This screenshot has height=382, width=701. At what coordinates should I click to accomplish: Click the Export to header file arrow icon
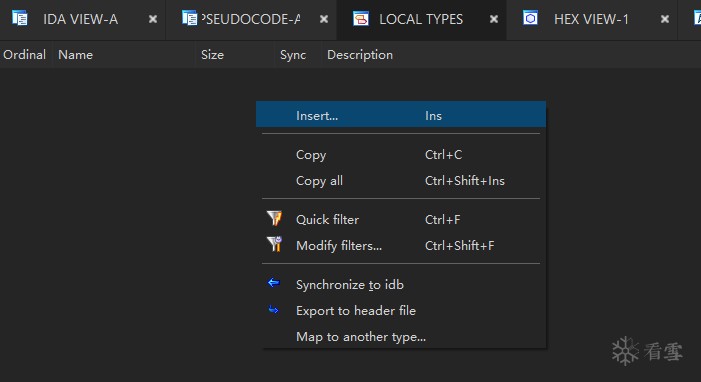pos(274,310)
